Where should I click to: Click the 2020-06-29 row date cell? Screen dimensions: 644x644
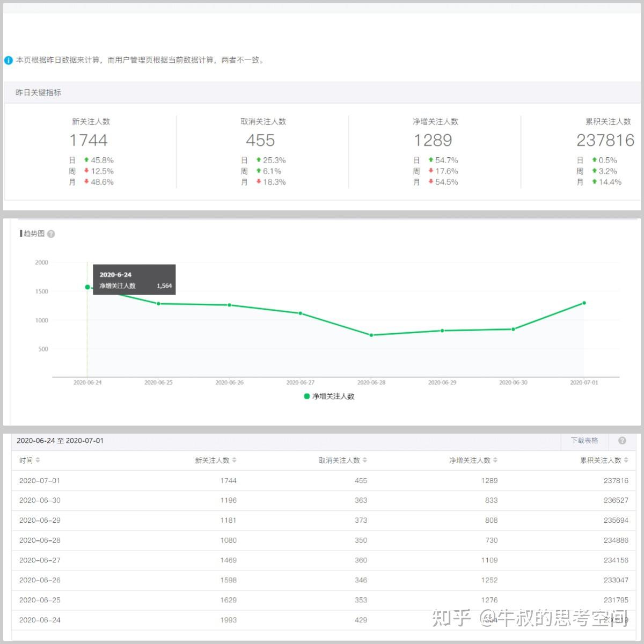pyautogui.click(x=40, y=521)
